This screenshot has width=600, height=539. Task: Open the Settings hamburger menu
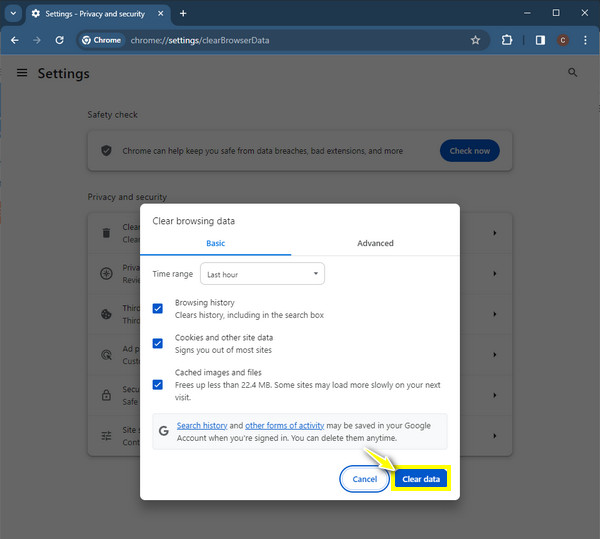click(22, 73)
